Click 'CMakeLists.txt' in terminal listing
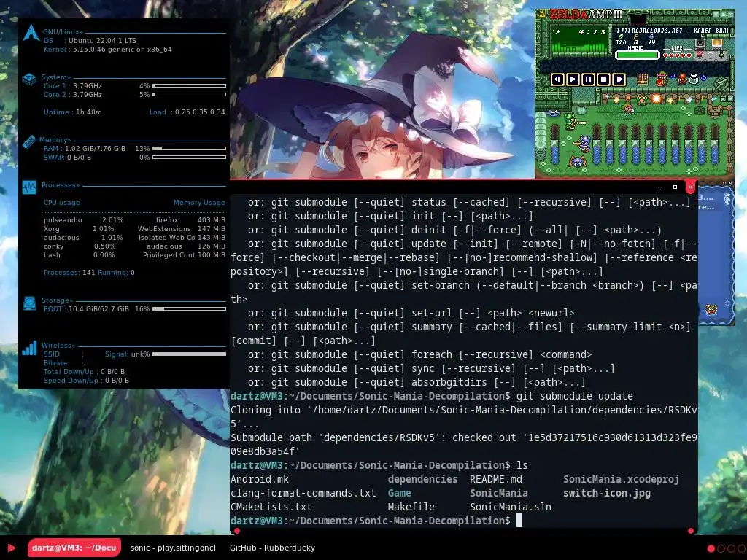This screenshot has width=747, height=560. click(x=271, y=507)
